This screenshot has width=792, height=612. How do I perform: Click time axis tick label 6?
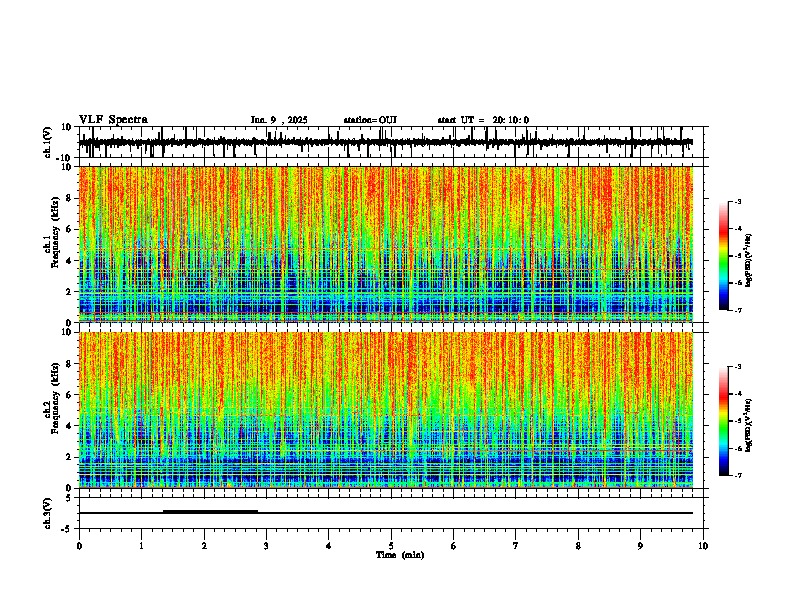pyautogui.click(x=454, y=546)
